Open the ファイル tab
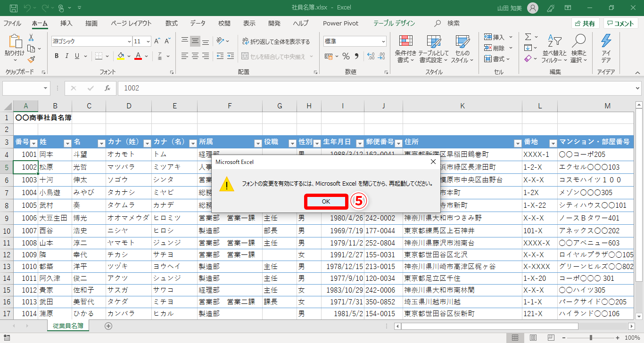Viewport: 644px width, 343px height. coord(12,24)
